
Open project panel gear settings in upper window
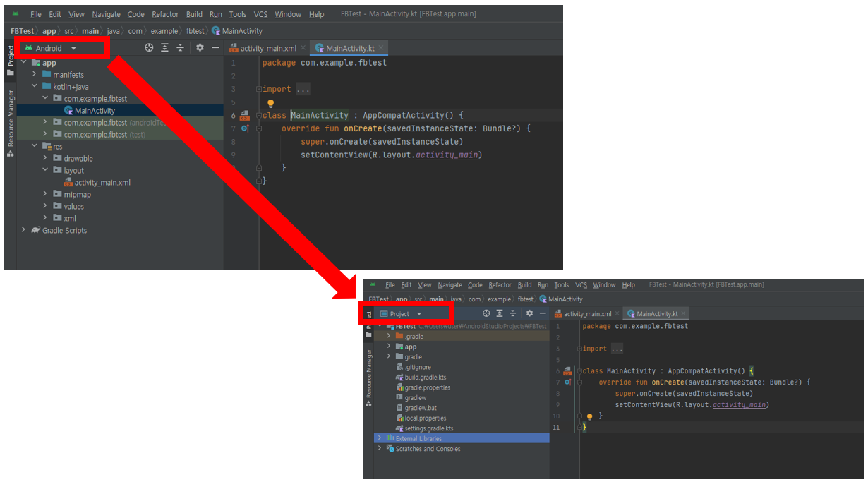tap(200, 48)
